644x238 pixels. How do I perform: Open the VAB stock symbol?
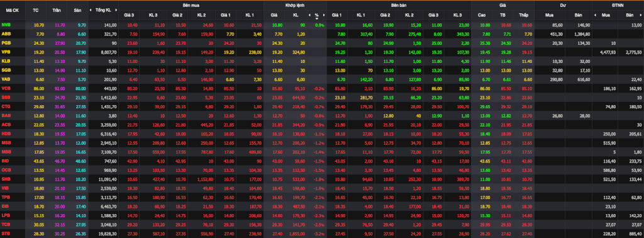6,79
